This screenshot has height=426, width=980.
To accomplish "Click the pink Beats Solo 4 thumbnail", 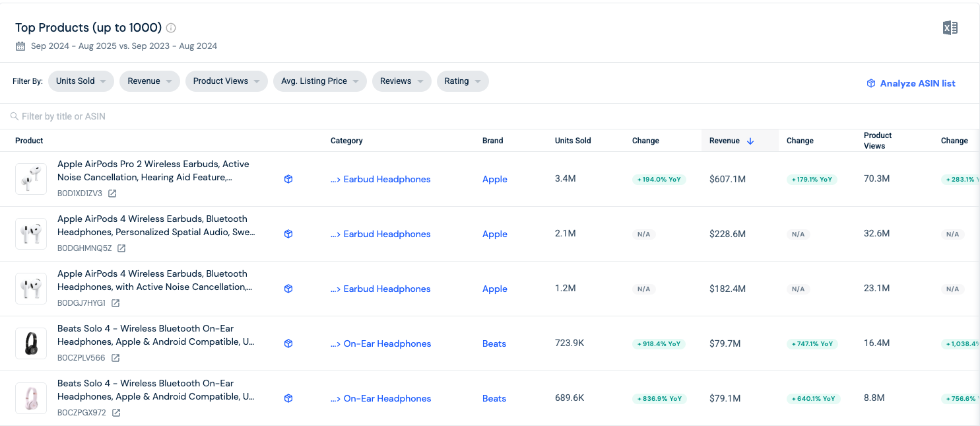I will coord(31,398).
